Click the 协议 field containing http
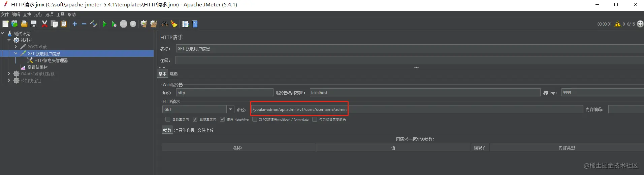 click(225, 92)
